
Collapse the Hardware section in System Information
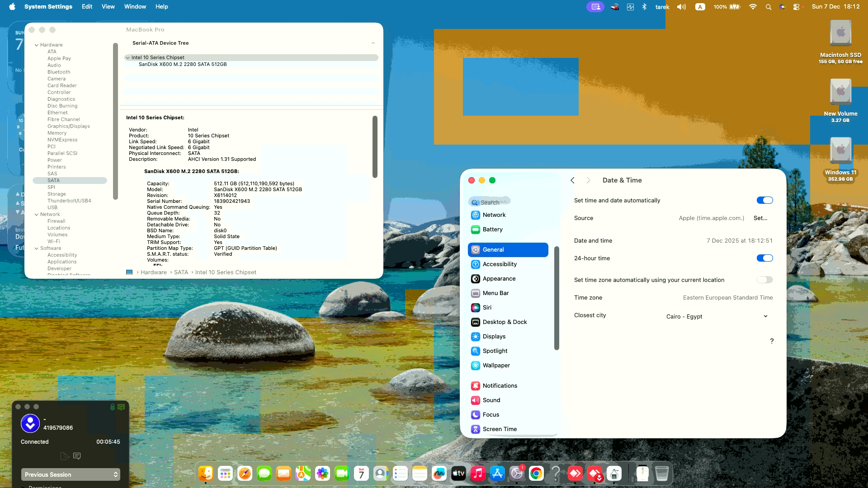coord(37,45)
